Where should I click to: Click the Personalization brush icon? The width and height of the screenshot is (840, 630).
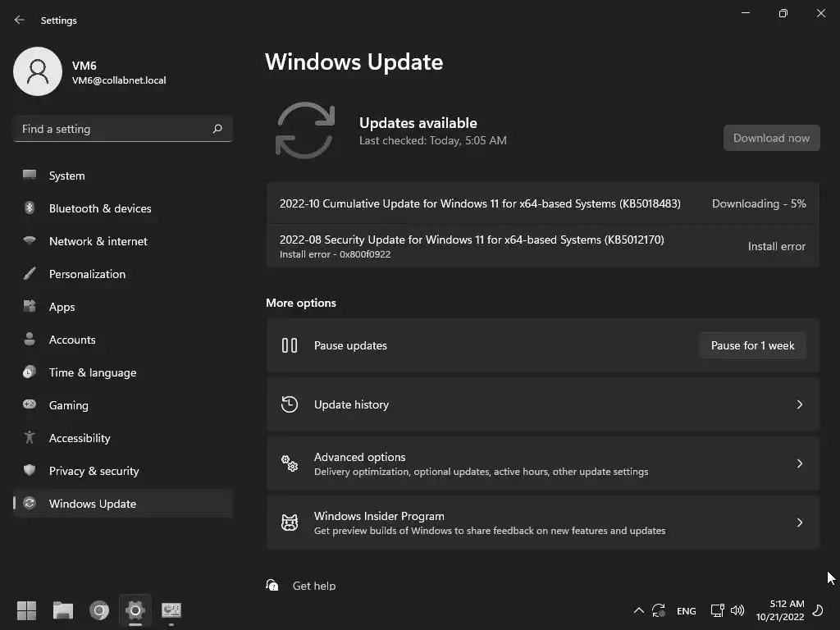[30, 273]
